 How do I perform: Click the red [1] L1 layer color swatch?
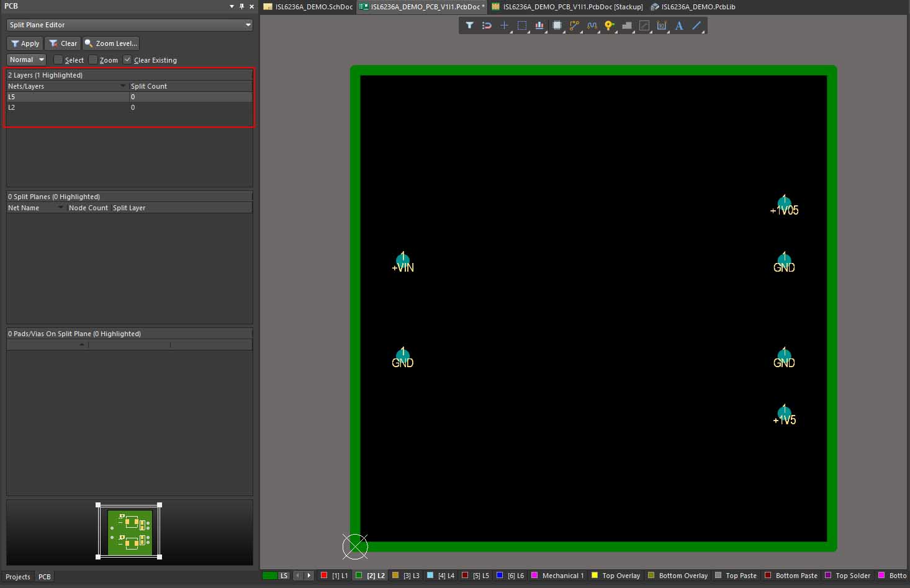pyautogui.click(x=323, y=576)
